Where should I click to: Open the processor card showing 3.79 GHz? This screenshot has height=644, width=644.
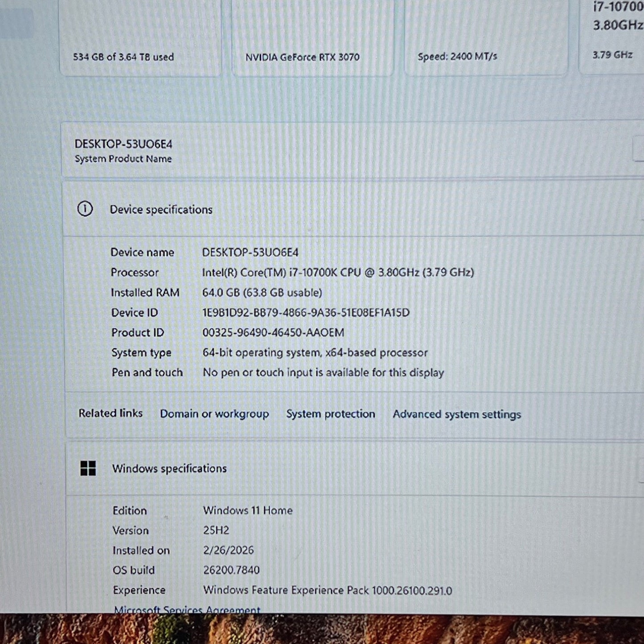tap(611, 37)
